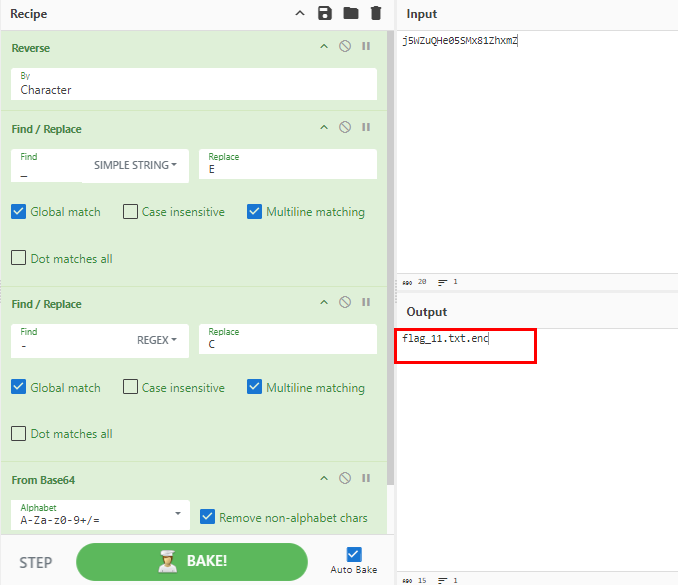Click the Input character count 20
Image resolution: width=678 pixels, height=585 pixels.
pyautogui.click(x=422, y=282)
